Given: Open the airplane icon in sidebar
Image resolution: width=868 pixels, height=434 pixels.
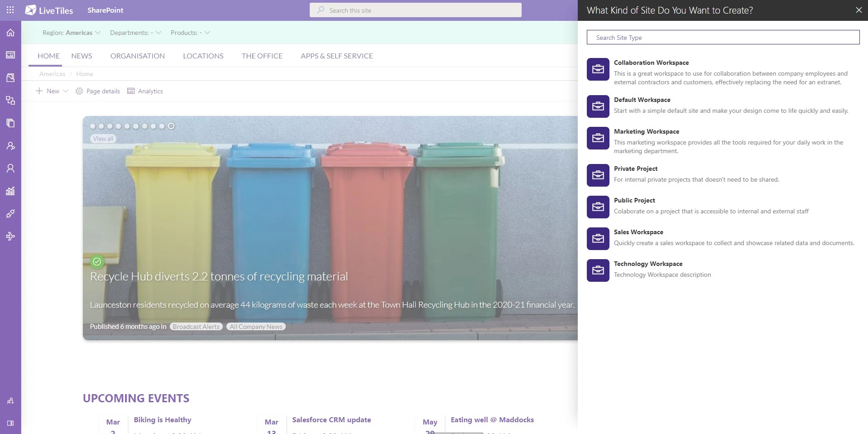Looking at the screenshot, I should tap(10, 236).
